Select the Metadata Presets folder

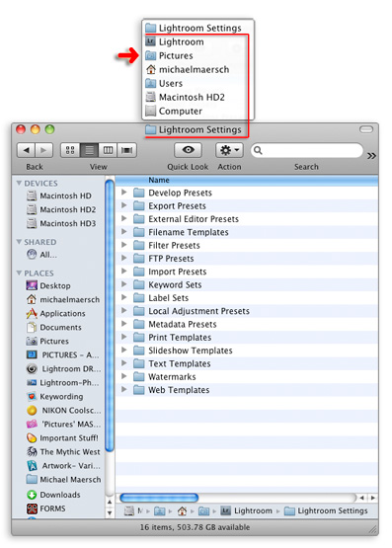point(247,324)
